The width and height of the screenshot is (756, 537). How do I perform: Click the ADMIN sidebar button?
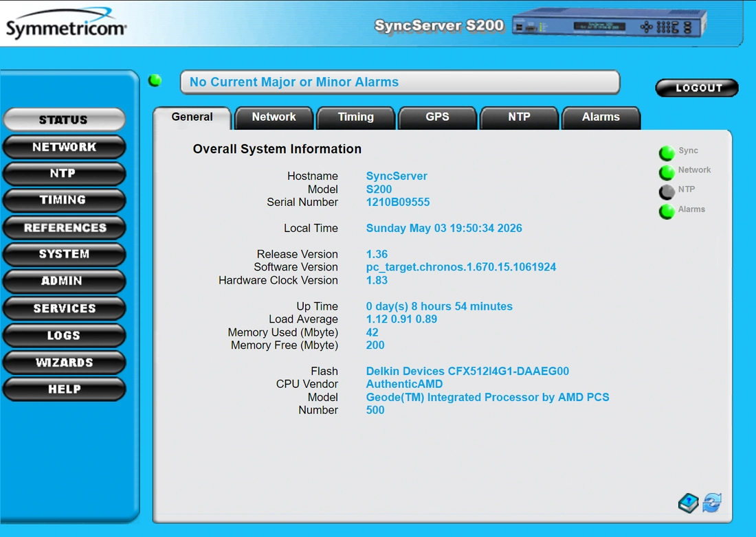point(65,281)
